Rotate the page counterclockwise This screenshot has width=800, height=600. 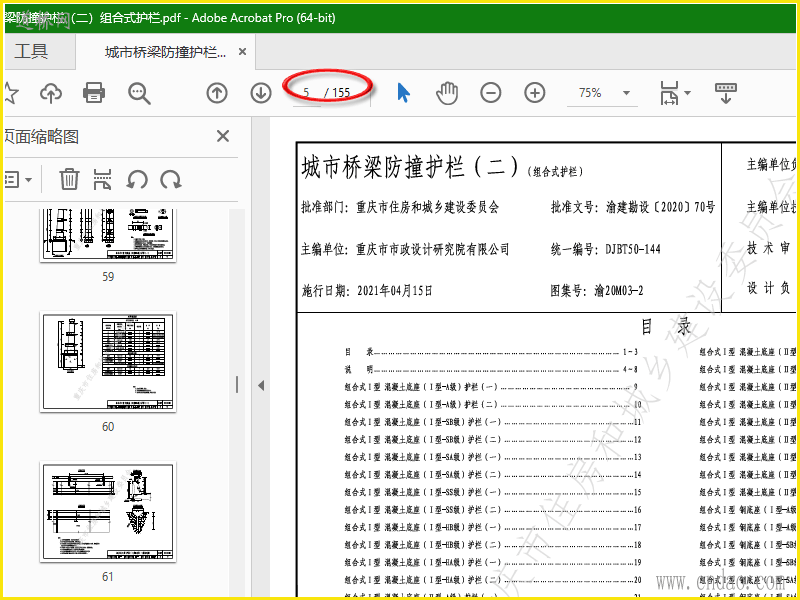pyautogui.click(x=137, y=180)
